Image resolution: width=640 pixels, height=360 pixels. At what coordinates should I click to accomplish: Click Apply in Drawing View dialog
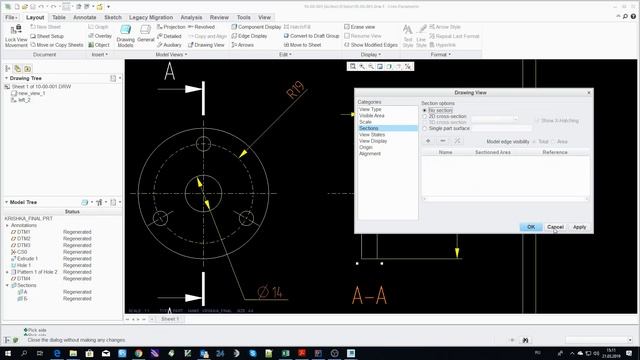point(580,227)
